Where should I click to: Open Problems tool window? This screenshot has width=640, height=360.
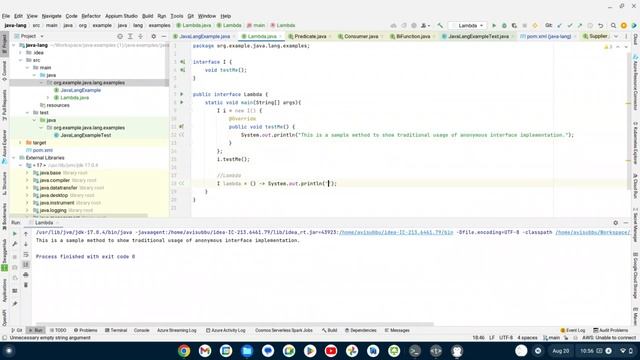click(x=86, y=330)
